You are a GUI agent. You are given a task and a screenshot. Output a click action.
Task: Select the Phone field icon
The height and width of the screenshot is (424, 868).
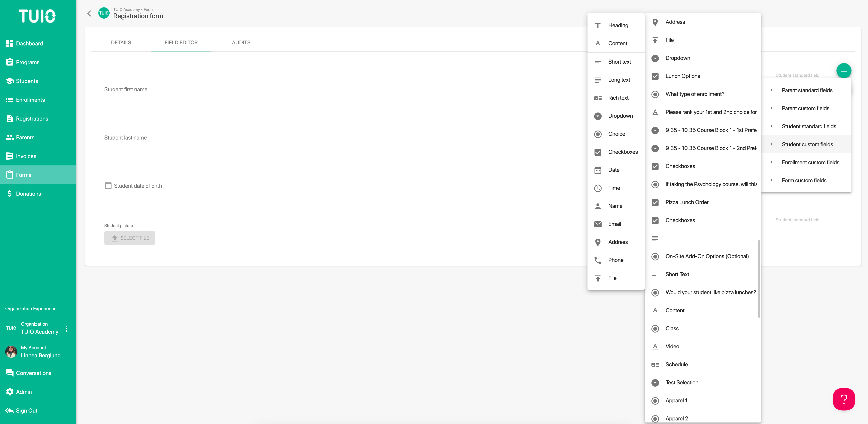click(x=598, y=260)
